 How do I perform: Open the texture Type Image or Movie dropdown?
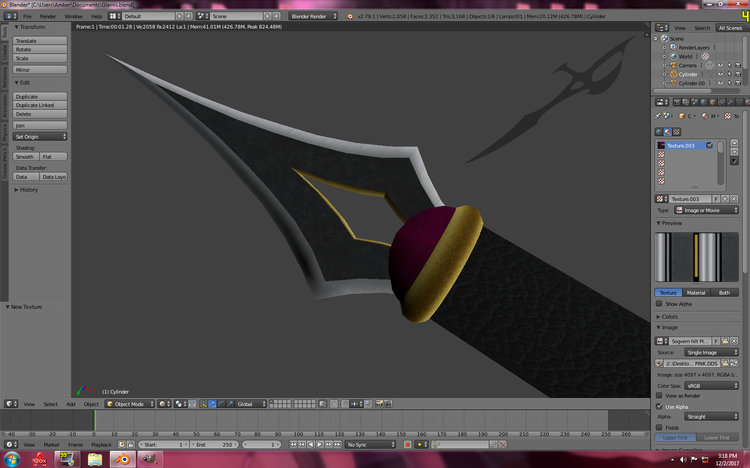[x=706, y=210]
